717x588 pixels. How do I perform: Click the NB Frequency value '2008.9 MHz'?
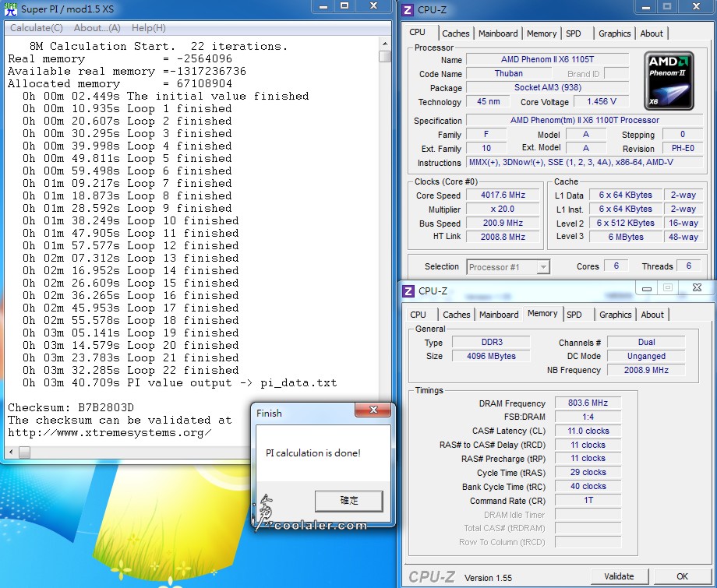pyautogui.click(x=646, y=370)
